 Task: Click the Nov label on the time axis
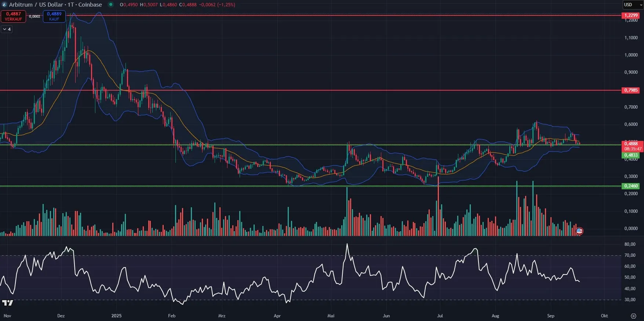click(x=7, y=316)
